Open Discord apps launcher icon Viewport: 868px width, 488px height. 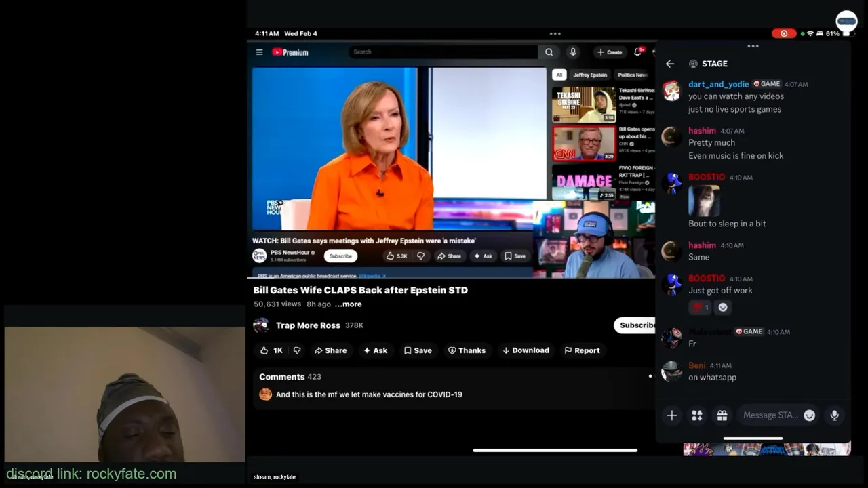click(697, 415)
